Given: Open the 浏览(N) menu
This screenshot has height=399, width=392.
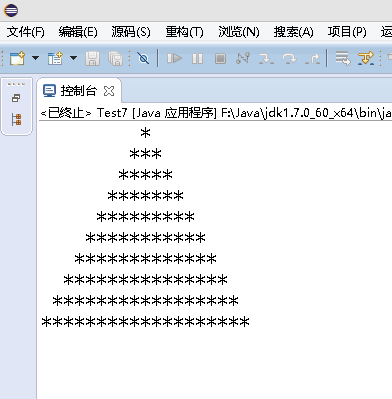Looking at the screenshot, I should click(x=239, y=32).
